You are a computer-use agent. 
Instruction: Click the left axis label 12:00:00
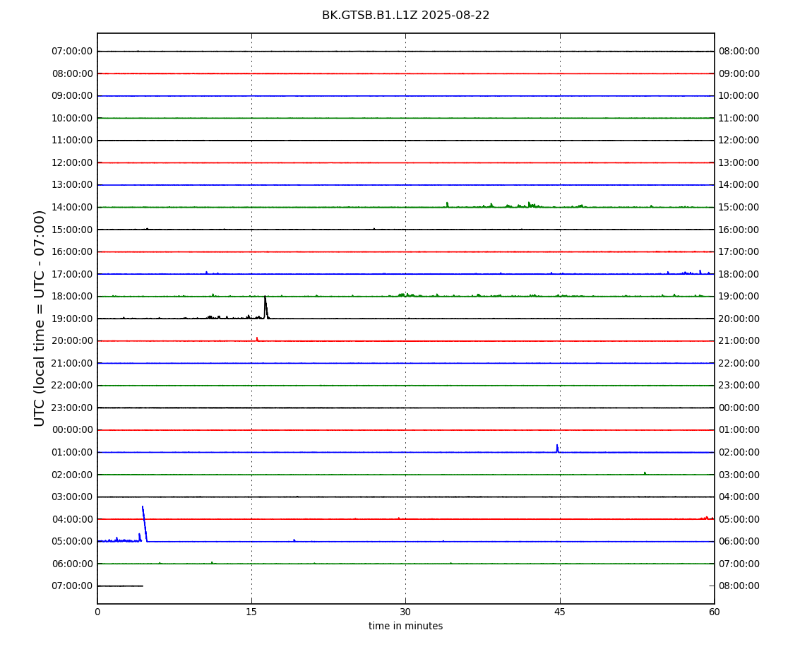point(72,162)
